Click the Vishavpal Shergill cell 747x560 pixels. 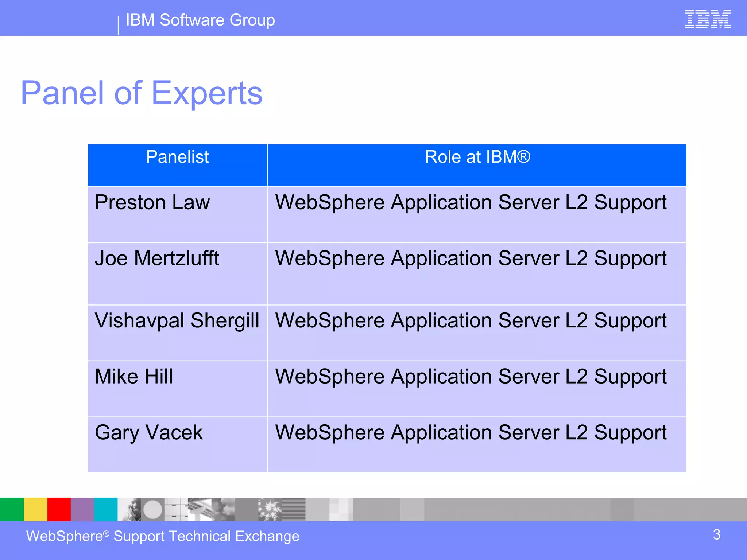[x=178, y=333]
